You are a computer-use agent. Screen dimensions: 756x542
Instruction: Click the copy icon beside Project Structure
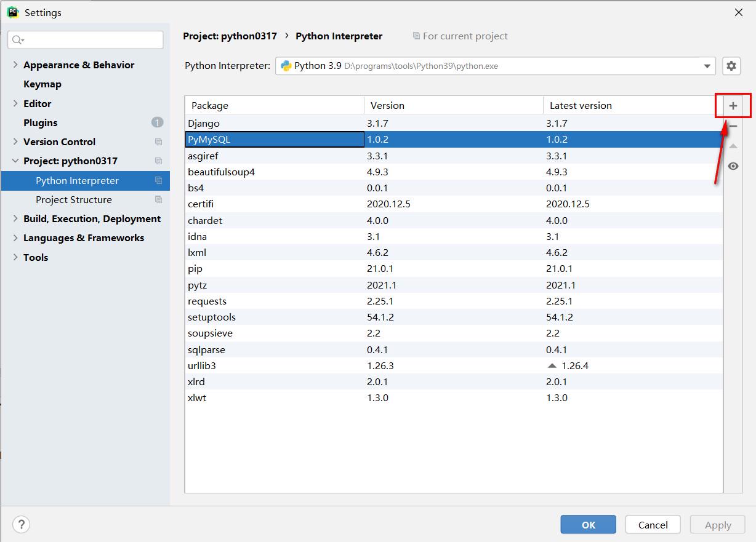point(159,200)
